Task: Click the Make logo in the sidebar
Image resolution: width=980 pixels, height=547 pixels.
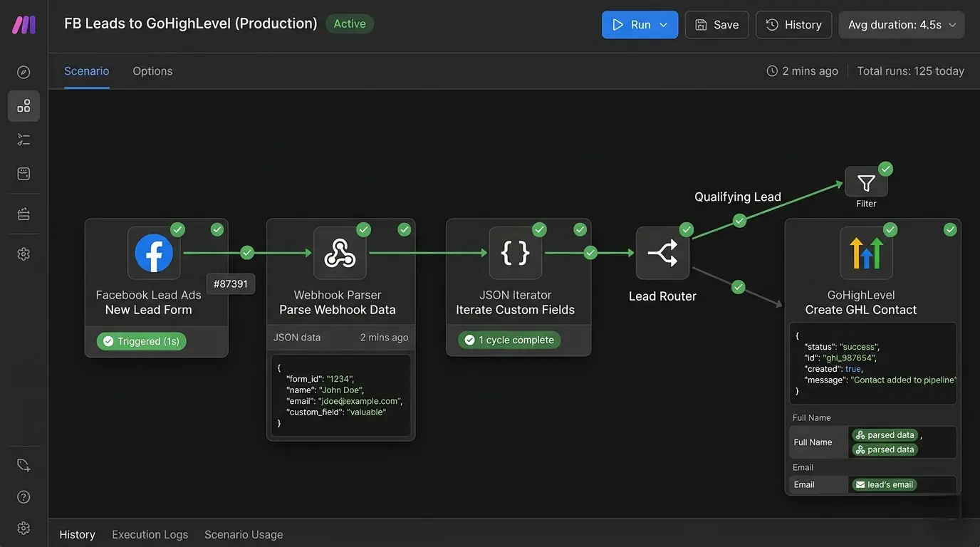Action: 24,25
